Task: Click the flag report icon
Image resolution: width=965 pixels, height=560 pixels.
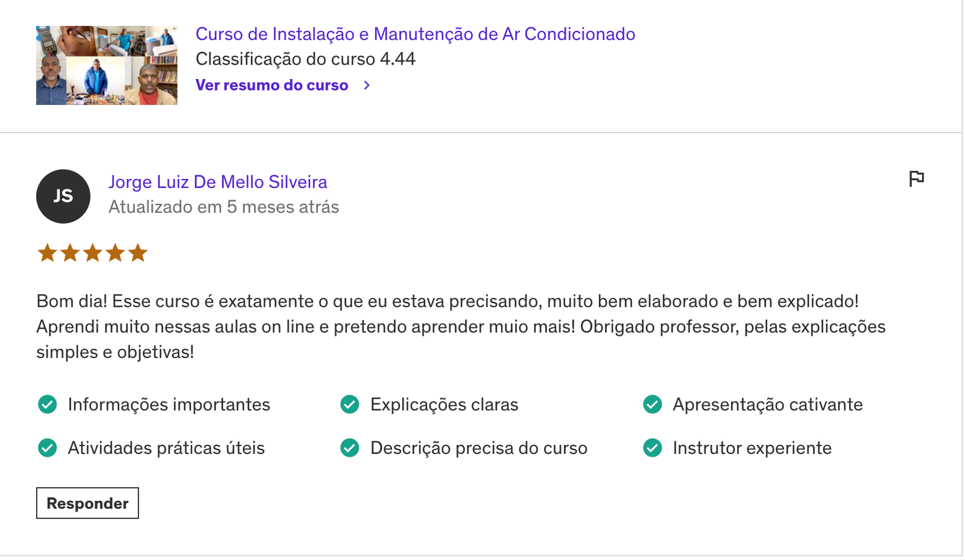Action: (x=916, y=178)
